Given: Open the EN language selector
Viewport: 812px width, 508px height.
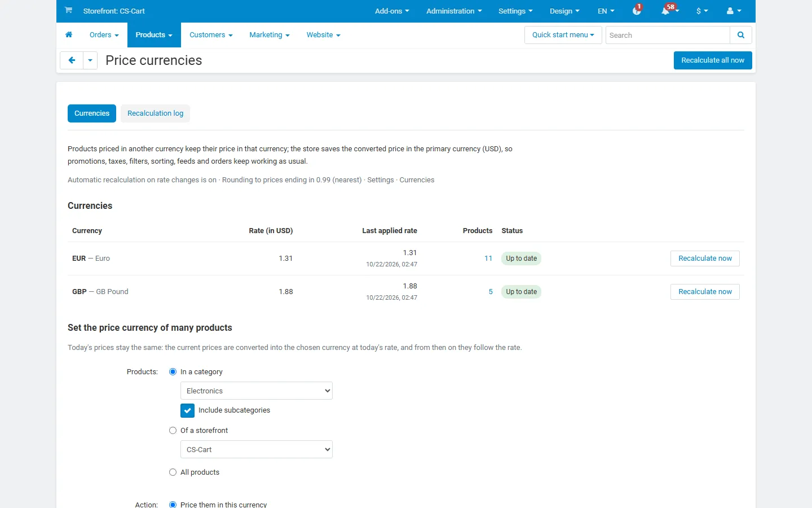Looking at the screenshot, I should 606,11.
